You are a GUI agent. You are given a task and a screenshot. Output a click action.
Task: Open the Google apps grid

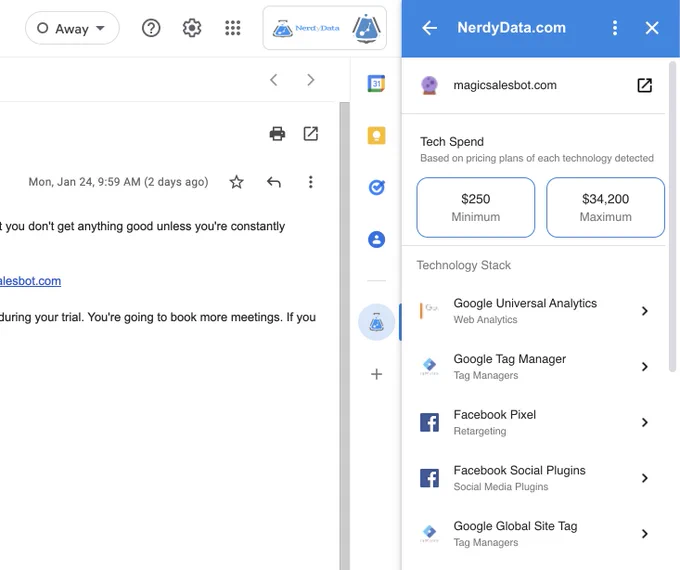click(233, 28)
